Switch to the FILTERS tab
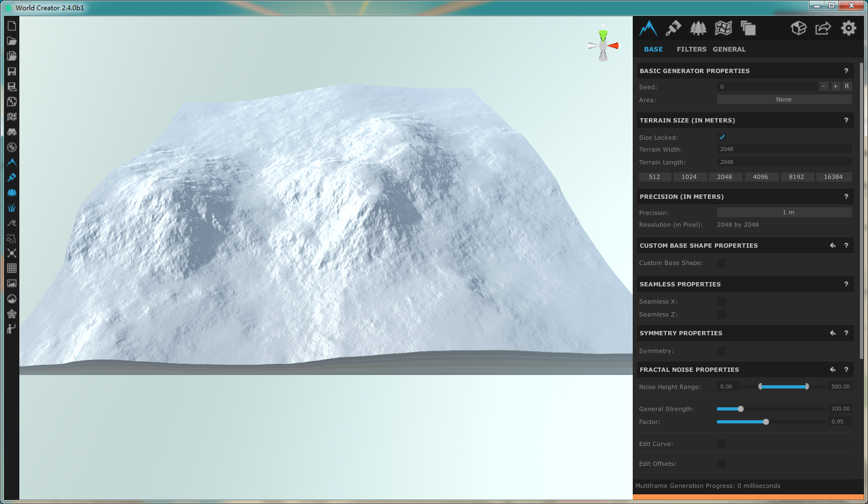The height and width of the screenshot is (504, 868). coord(691,49)
